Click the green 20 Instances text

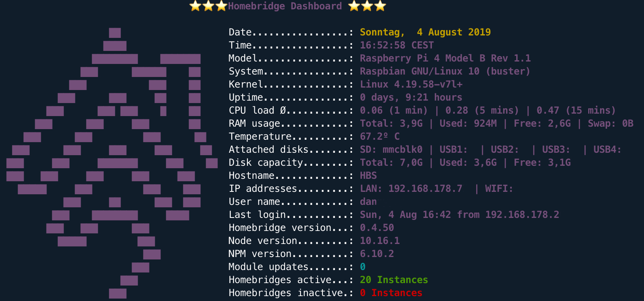pos(394,280)
